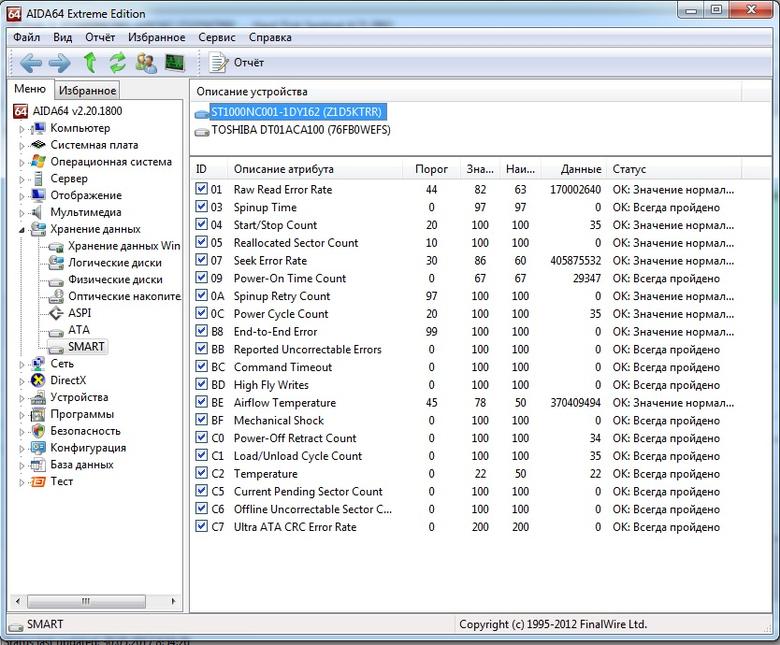Select the Программы icon
This screenshot has height=645, width=780.
(38, 414)
